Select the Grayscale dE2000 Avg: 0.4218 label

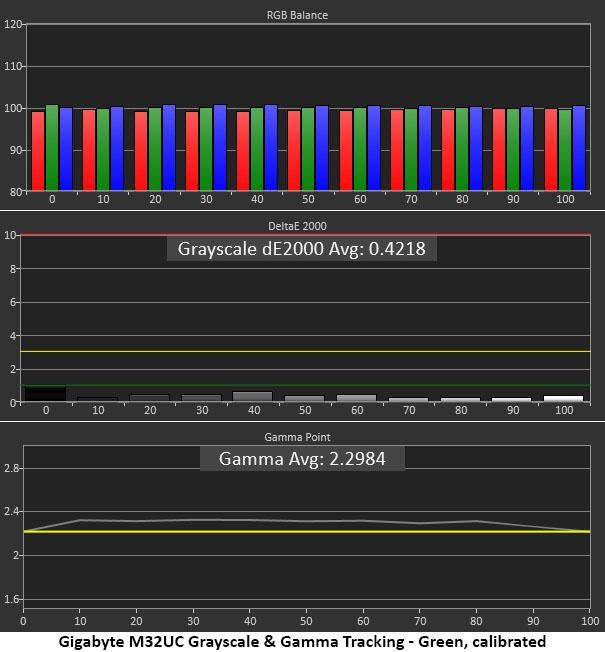coord(301,249)
